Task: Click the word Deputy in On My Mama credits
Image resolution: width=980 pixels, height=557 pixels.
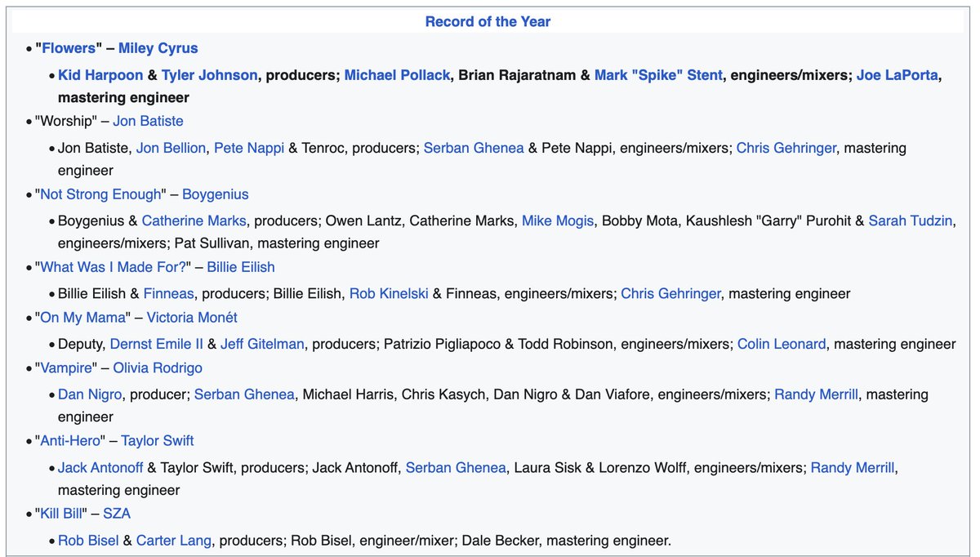Action: tap(80, 344)
